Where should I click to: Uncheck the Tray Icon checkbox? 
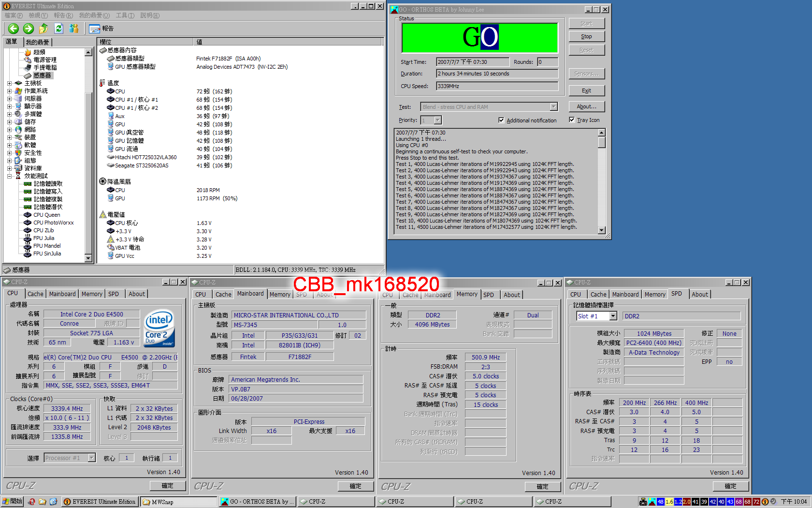(x=572, y=120)
